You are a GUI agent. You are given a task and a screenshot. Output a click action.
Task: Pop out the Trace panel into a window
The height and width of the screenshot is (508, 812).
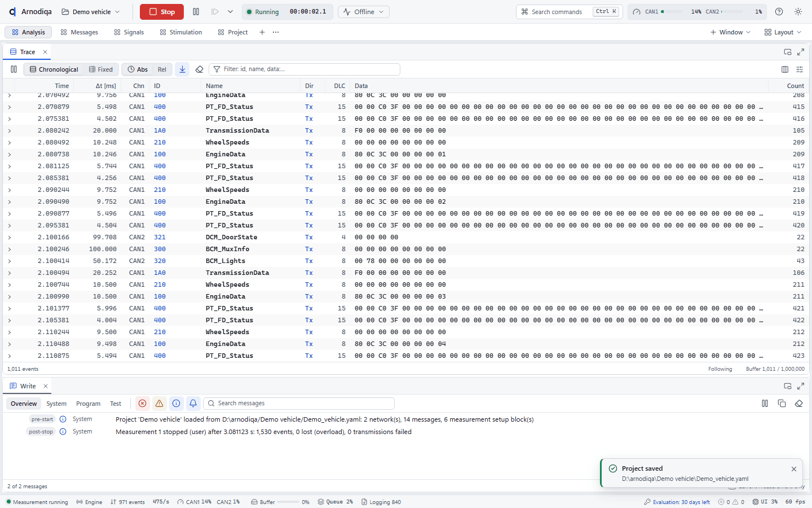pyautogui.click(x=788, y=52)
